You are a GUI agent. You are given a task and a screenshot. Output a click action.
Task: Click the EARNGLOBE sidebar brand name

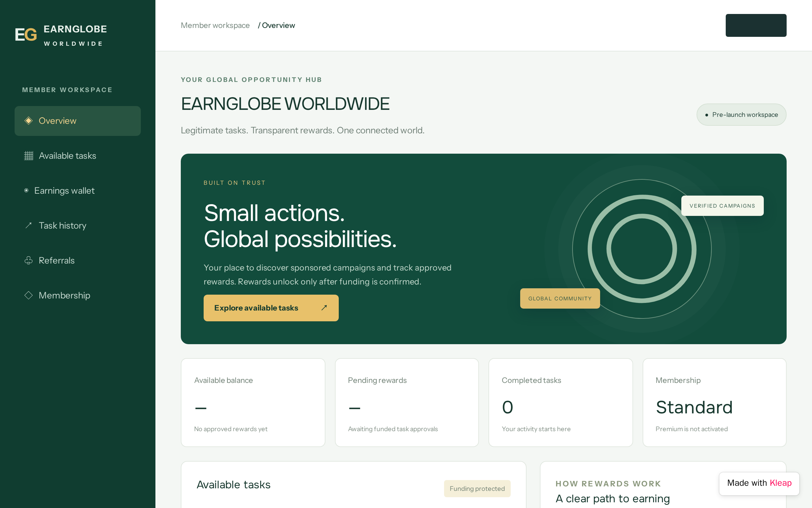pos(75,29)
